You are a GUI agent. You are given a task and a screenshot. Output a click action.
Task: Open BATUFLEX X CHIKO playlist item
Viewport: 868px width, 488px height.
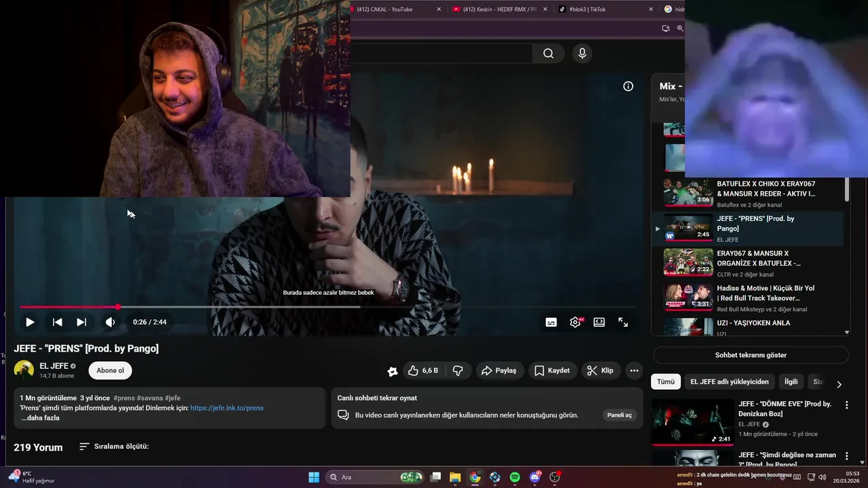(x=749, y=193)
